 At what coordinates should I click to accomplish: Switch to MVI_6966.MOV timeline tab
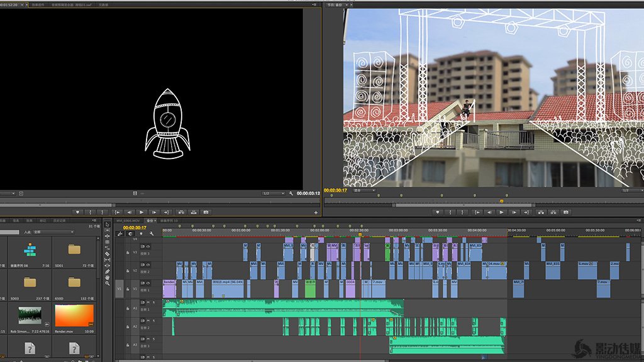(x=128, y=221)
